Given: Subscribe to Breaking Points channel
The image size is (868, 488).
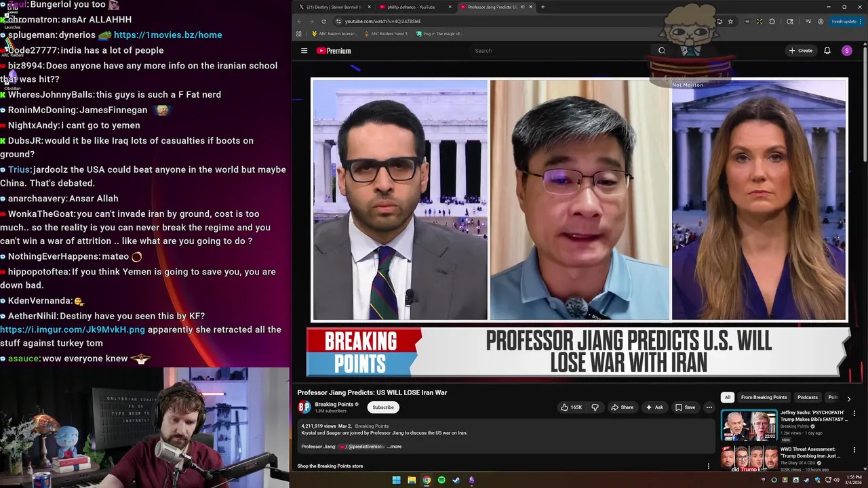Looking at the screenshot, I should pos(382,407).
